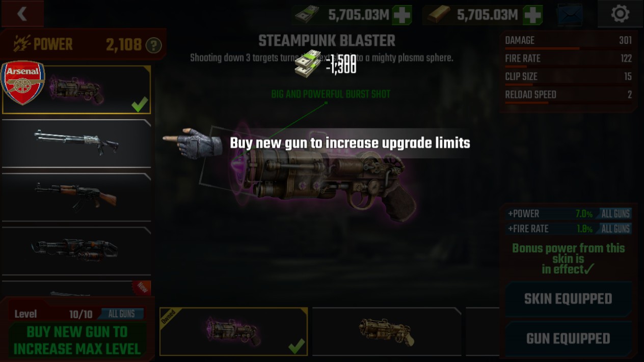Viewport: 644px width, 362px height.
Task: Go back with the top-left arrow
Action: 22,14
